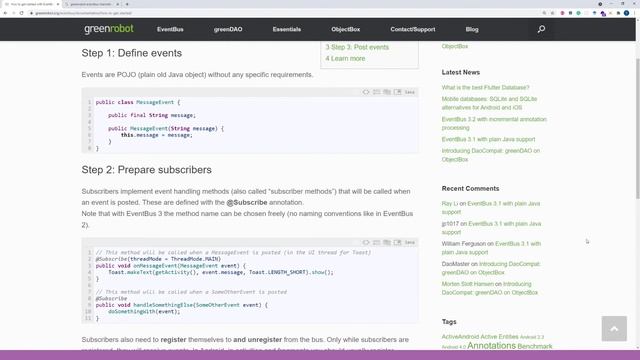Open the site search magnifier icon
Viewport: 640px width, 360px height.
[541, 29]
